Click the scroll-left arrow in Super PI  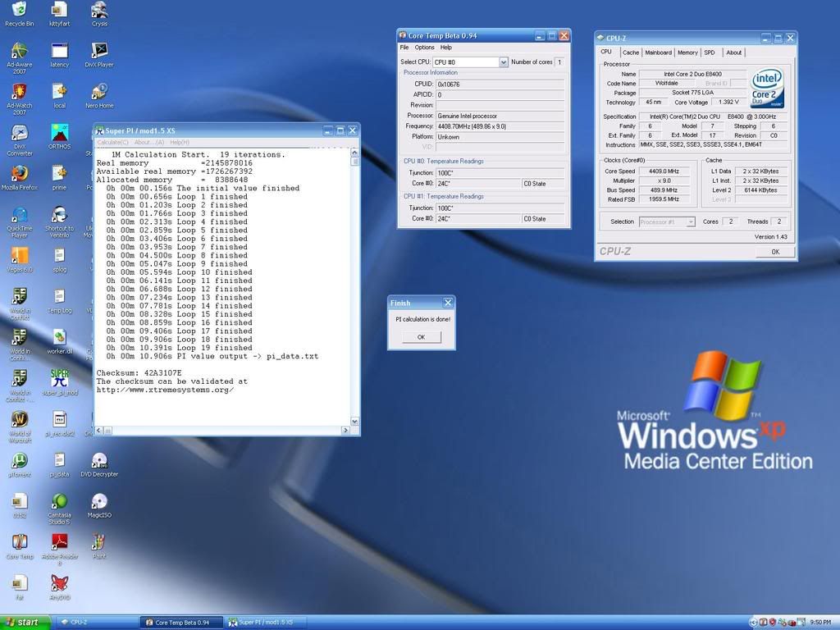(99, 430)
